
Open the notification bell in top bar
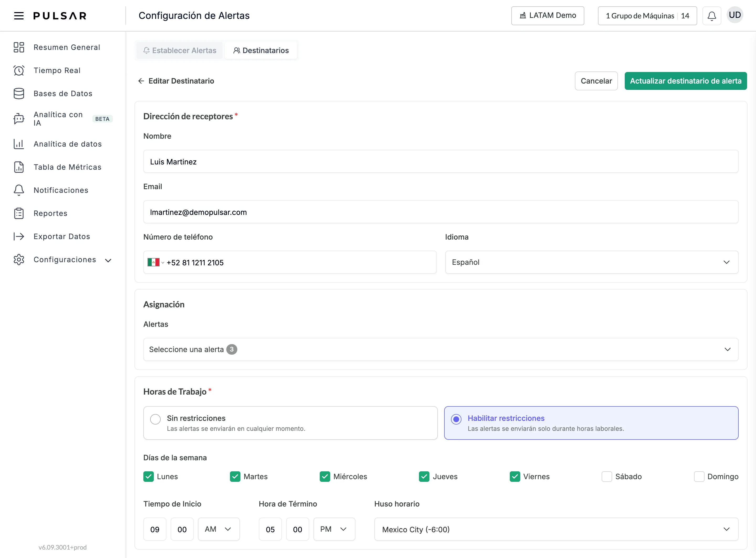point(712,16)
